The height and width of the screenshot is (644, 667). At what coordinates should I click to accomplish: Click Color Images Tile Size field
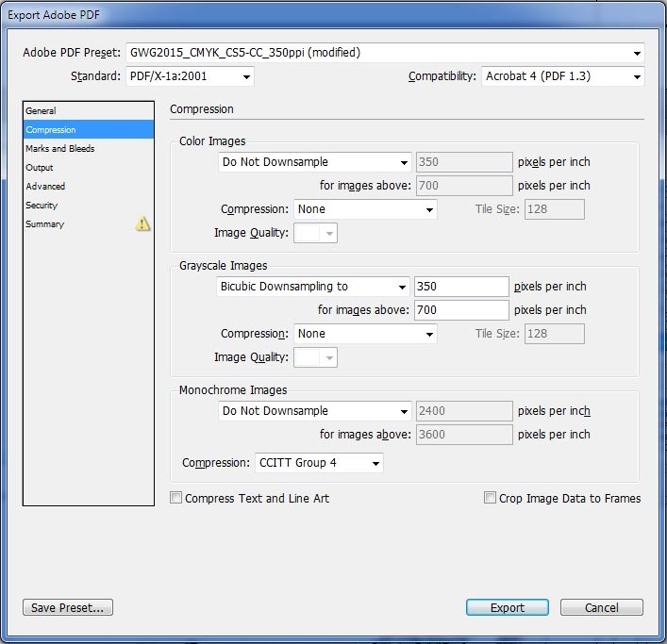555,209
